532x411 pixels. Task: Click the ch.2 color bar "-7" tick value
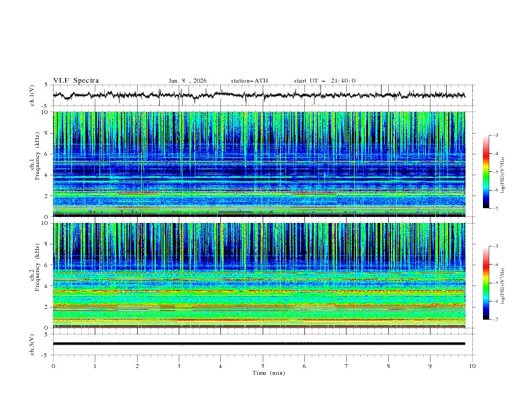click(496, 320)
